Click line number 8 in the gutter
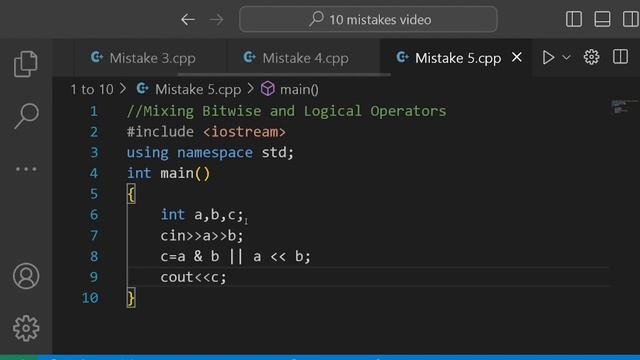 [94, 256]
